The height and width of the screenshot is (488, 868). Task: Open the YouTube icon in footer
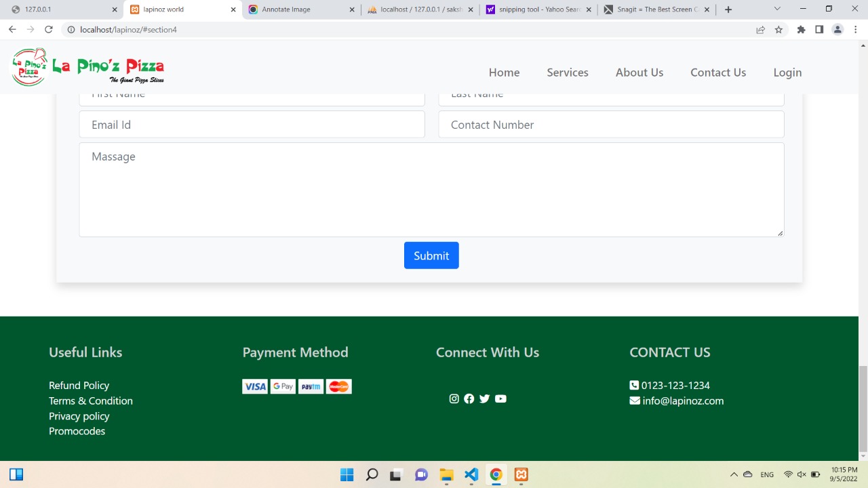coord(500,399)
